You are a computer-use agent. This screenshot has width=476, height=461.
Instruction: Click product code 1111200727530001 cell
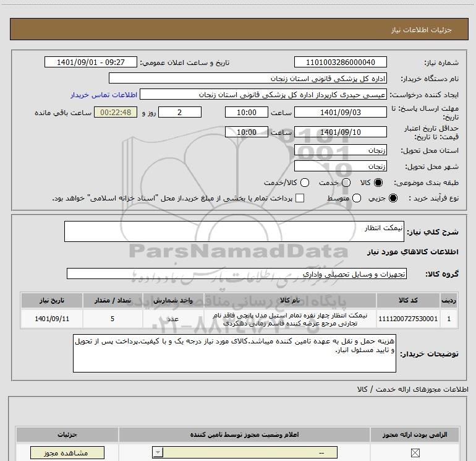tap(408, 319)
